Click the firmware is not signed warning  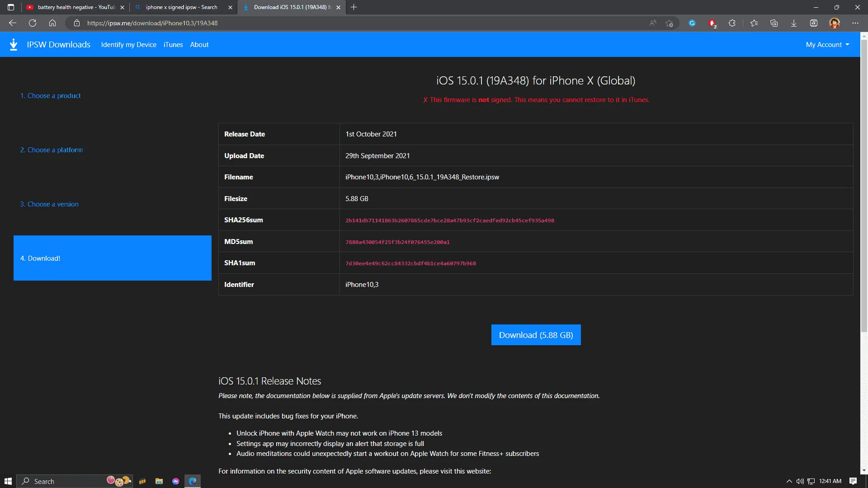coord(536,100)
